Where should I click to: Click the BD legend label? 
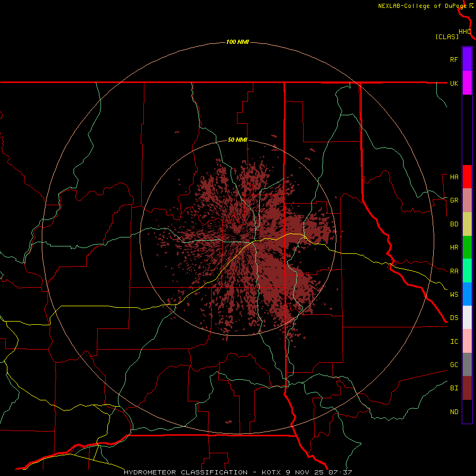[x=454, y=224]
